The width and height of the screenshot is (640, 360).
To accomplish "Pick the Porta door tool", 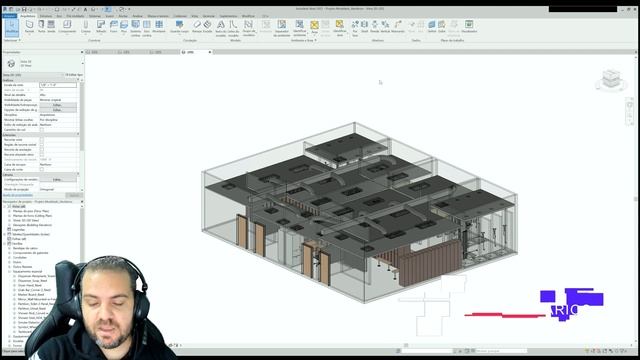I will pyautogui.click(x=41, y=27).
